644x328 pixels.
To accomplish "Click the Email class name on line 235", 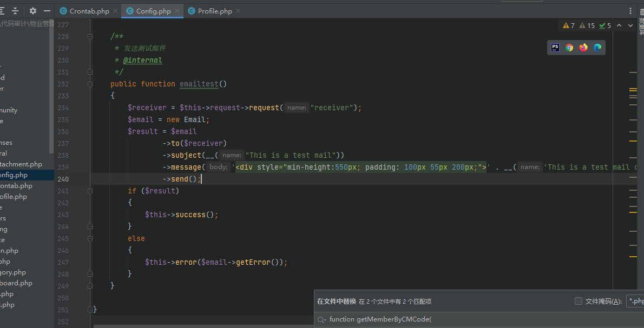I will (x=195, y=120).
